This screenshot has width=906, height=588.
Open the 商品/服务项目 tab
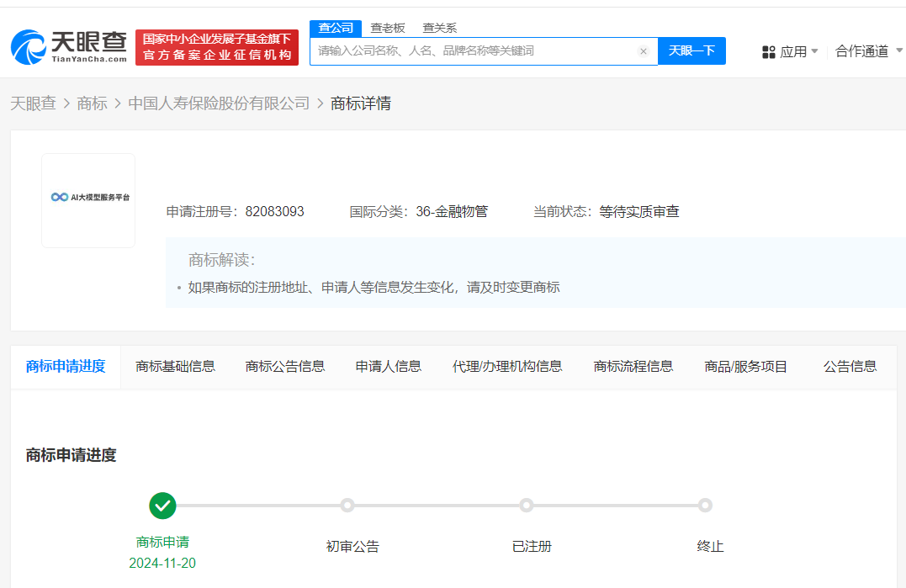click(x=745, y=366)
